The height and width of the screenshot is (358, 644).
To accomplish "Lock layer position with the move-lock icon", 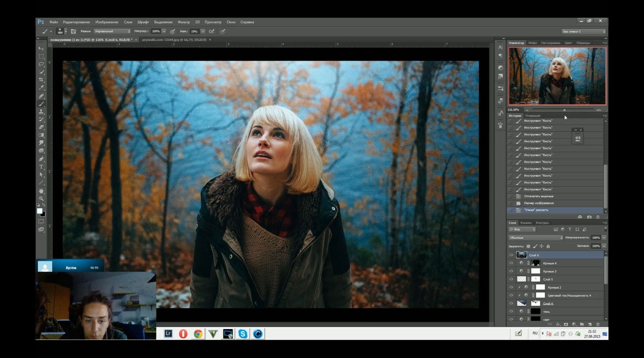I will coord(541,246).
